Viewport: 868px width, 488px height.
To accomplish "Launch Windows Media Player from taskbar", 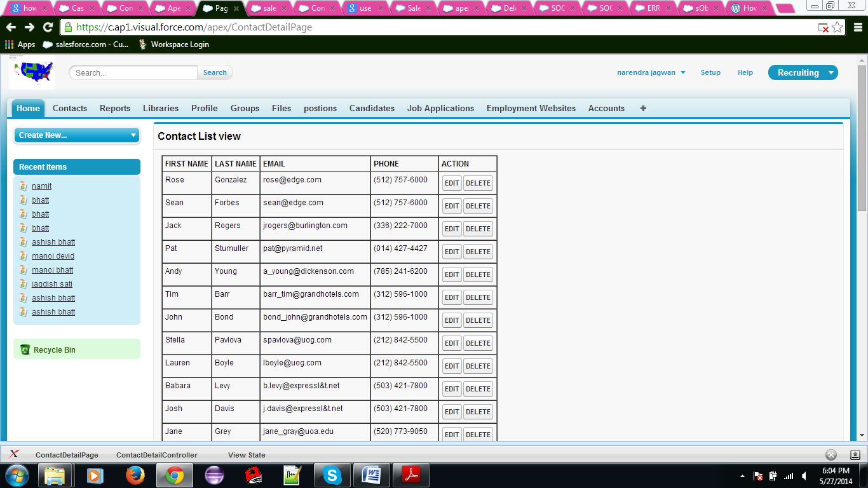I will 95,475.
